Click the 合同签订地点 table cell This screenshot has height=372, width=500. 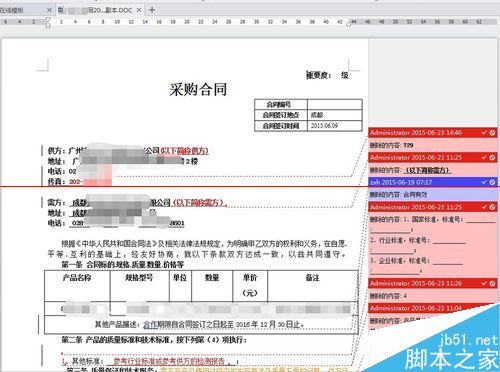point(281,115)
